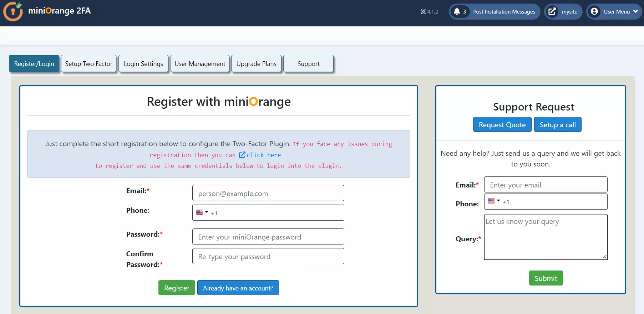Open the Setup Two Factor tab
The image size is (644, 314).
click(89, 63)
